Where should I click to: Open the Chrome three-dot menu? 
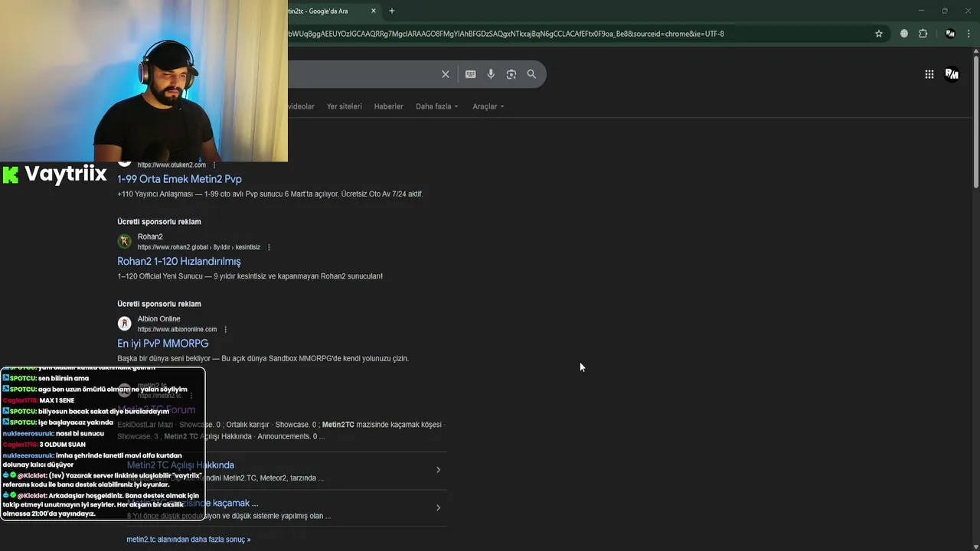(x=969, y=34)
